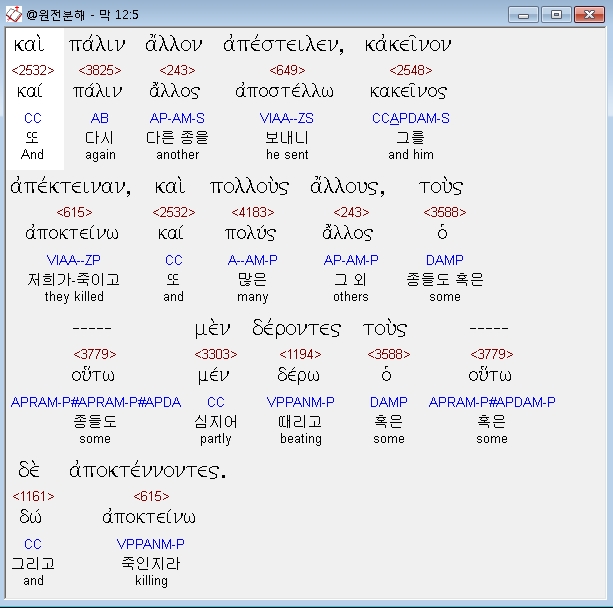The image size is (613, 608).
Task: Click the morphology code A--AM-P
Action: click(x=253, y=260)
